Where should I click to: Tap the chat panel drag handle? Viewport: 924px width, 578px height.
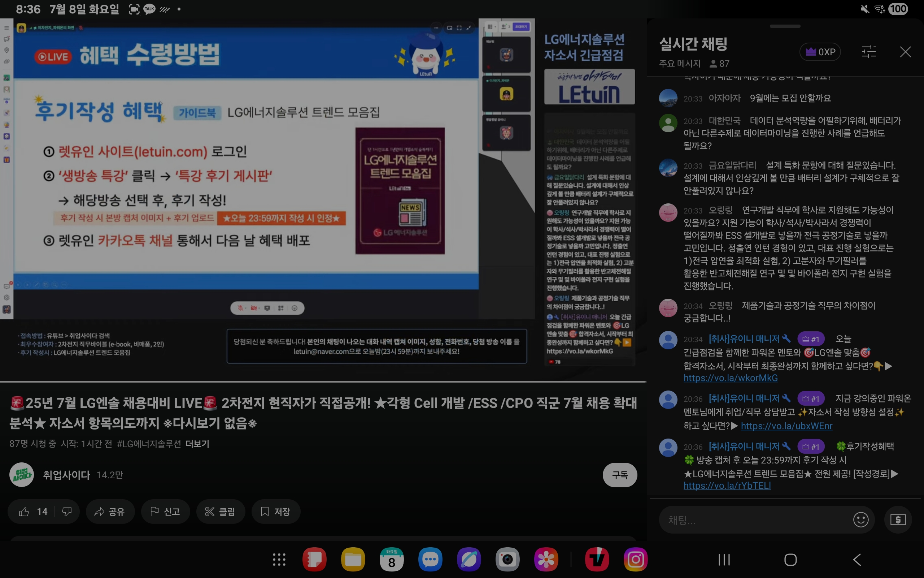(785, 26)
